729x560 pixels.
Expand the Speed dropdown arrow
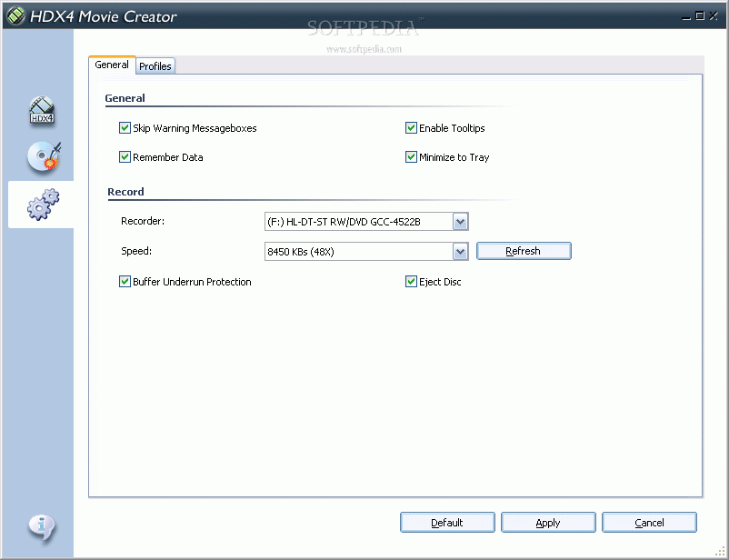point(460,252)
